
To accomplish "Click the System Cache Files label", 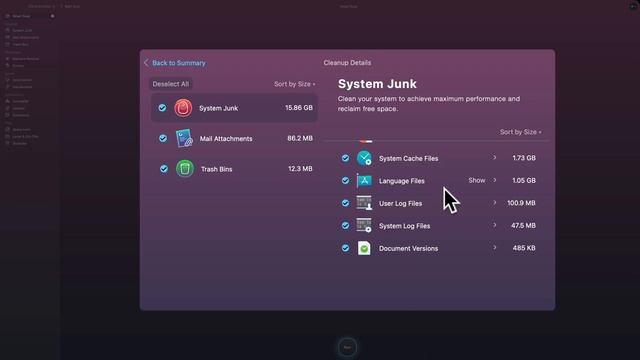I will tap(409, 158).
